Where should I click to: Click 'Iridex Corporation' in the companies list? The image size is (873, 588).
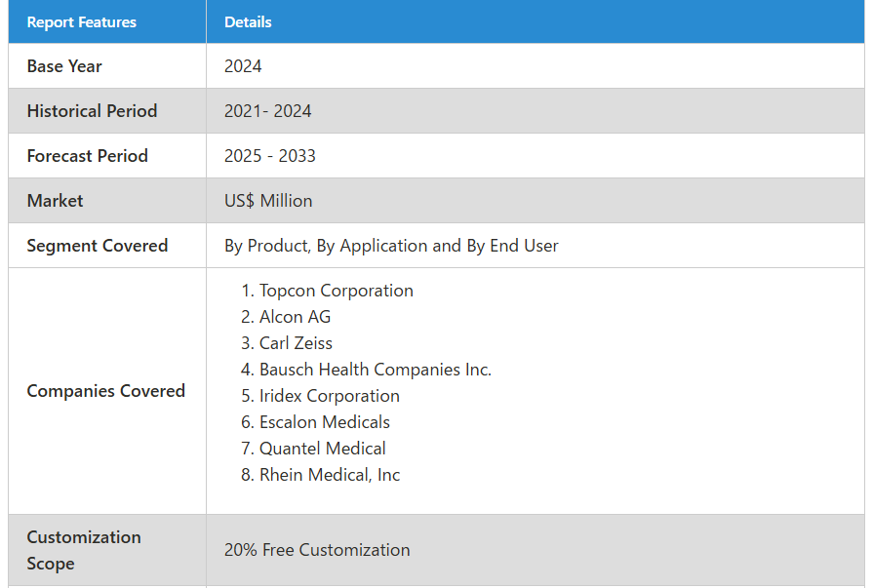tap(330, 396)
